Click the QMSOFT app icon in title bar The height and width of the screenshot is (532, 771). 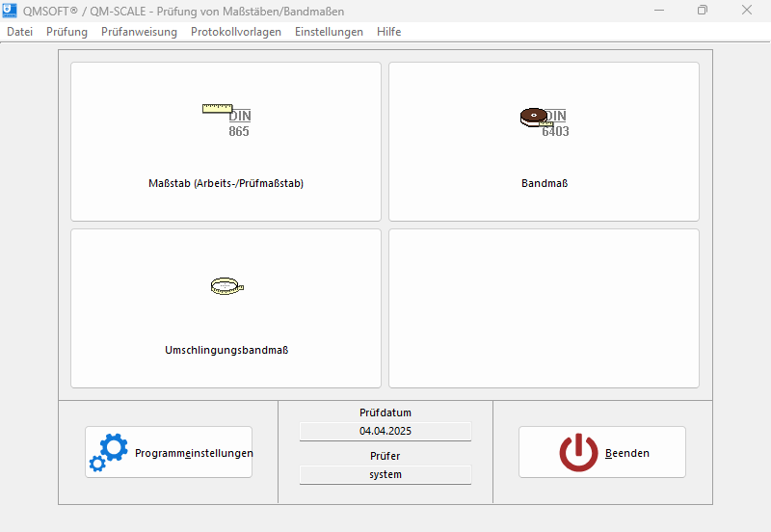[10, 11]
